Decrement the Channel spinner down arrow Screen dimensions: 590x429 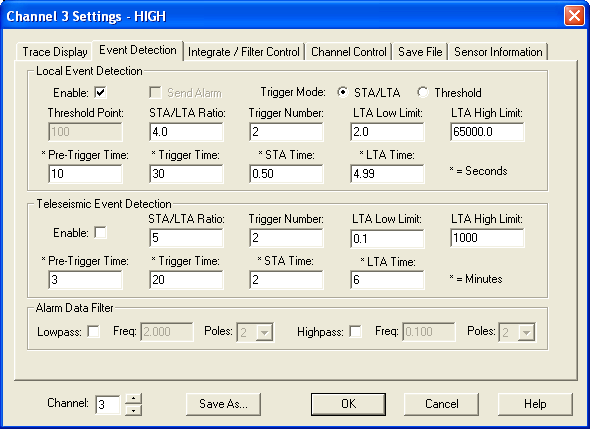(134, 410)
